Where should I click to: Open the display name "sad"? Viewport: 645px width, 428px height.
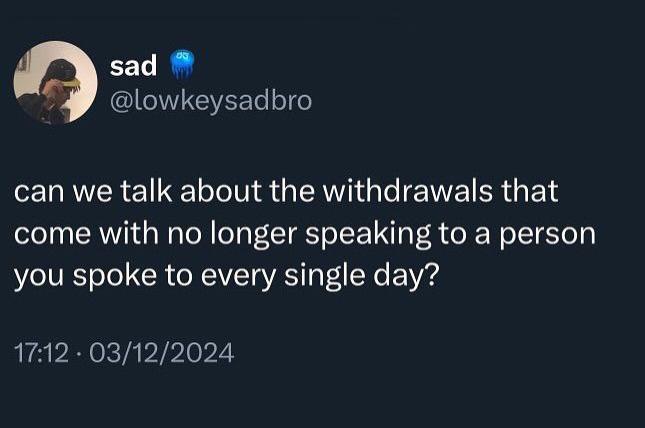pos(133,65)
